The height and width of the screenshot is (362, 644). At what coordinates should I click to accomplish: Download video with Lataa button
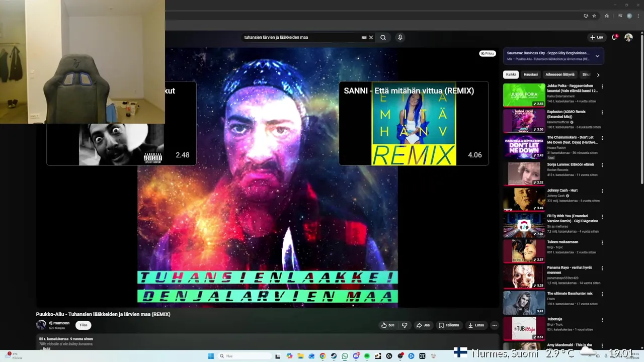click(476, 325)
